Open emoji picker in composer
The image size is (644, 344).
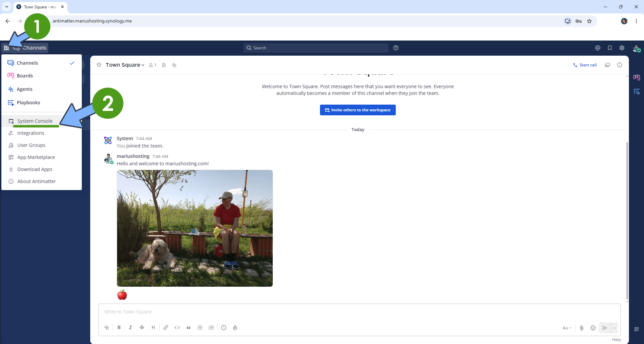pos(593,328)
